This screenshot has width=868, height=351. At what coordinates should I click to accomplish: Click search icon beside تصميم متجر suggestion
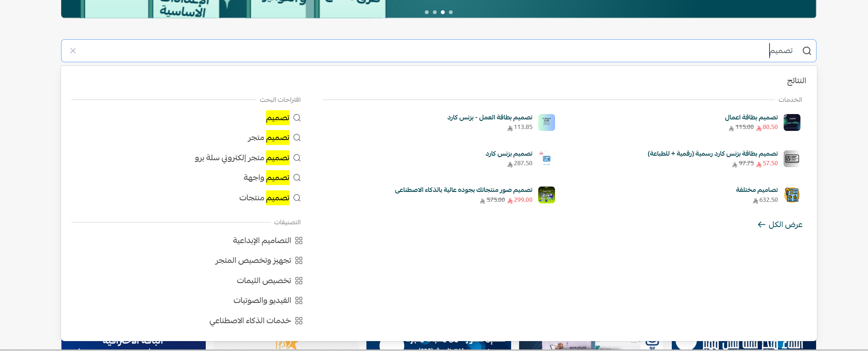pos(297,137)
